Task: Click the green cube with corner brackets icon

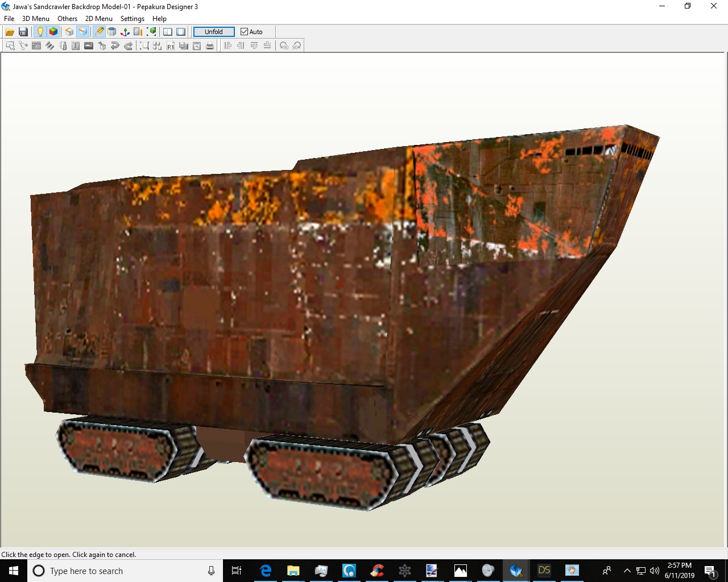Action: (x=151, y=32)
